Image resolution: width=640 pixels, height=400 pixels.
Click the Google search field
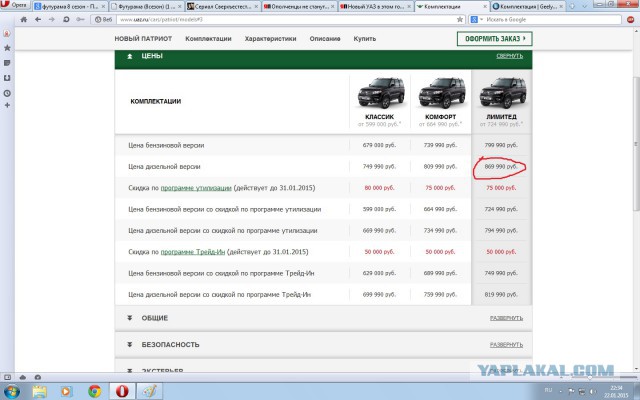pos(553,20)
